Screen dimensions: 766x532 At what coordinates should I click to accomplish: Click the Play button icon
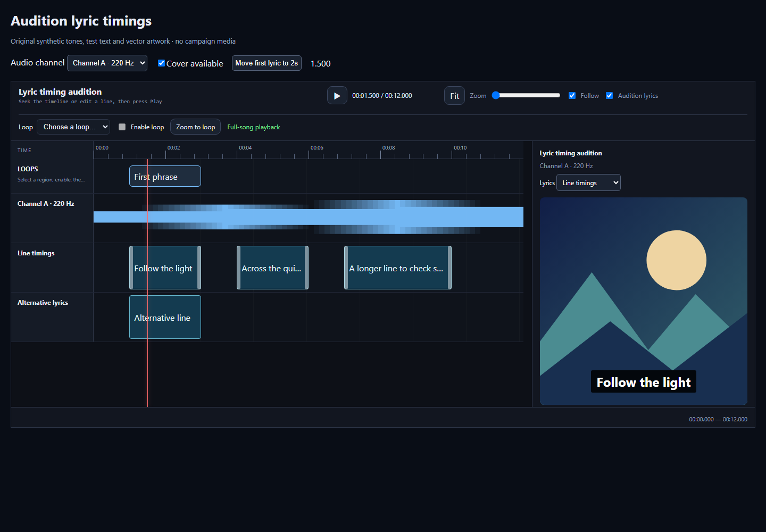click(337, 96)
